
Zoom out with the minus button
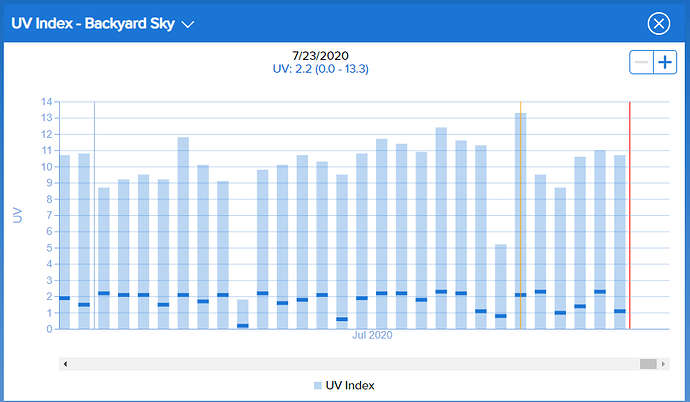tap(641, 62)
